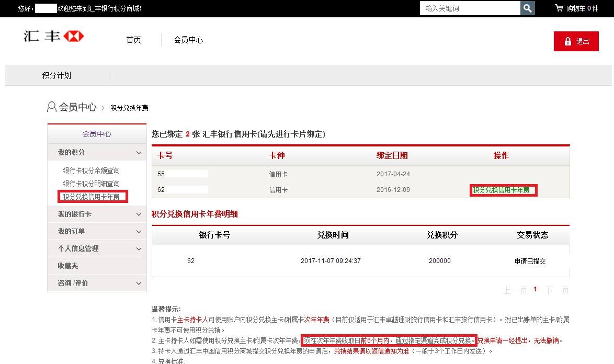Click the 交易状态 column header
The width and height of the screenshot is (614, 364).
click(532, 235)
